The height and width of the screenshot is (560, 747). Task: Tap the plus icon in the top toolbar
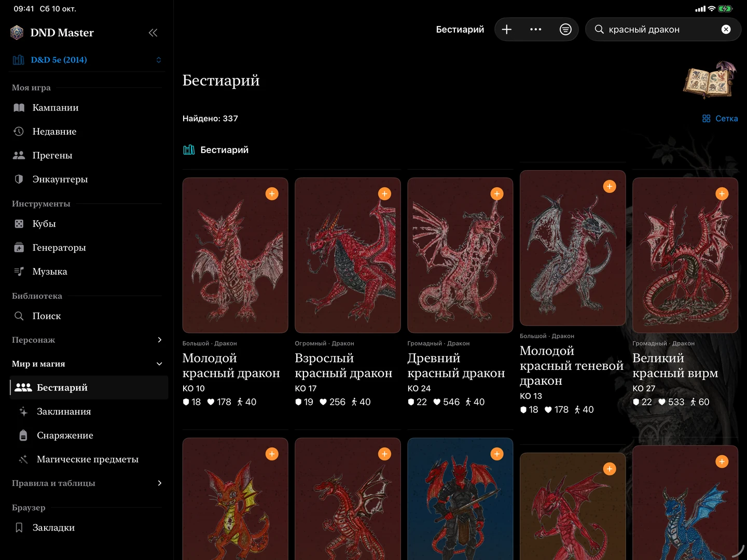[x=507, y=30]
